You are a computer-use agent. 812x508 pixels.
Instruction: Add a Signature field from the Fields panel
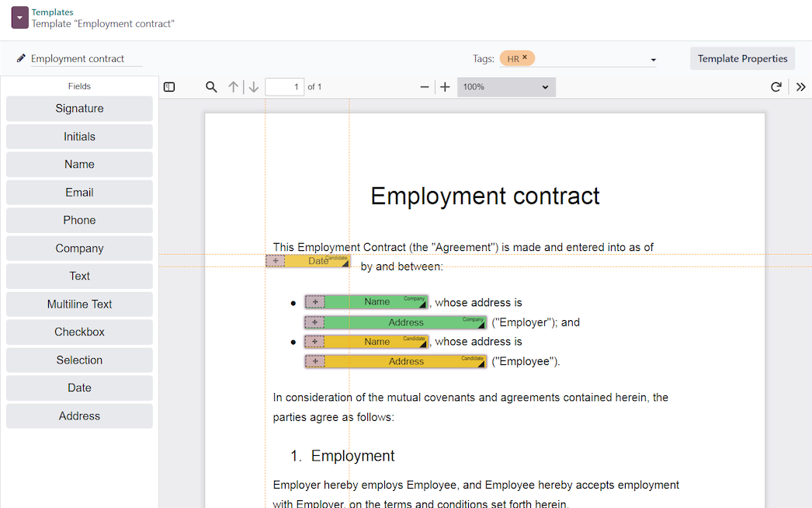(x=78, y=108)
